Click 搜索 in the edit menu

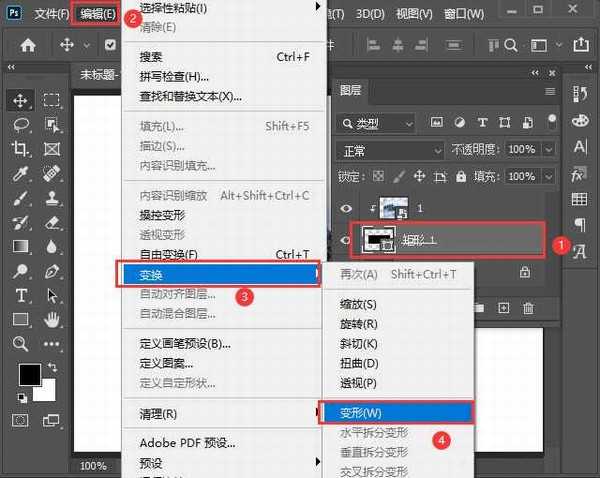(x=151, y=57)
